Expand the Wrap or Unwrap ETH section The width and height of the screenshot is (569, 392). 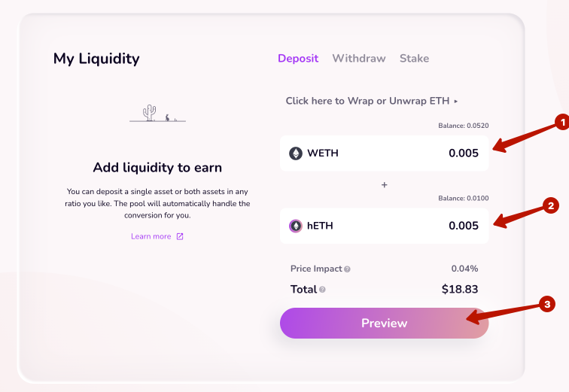pyautogui.click(x=372, y=101)
